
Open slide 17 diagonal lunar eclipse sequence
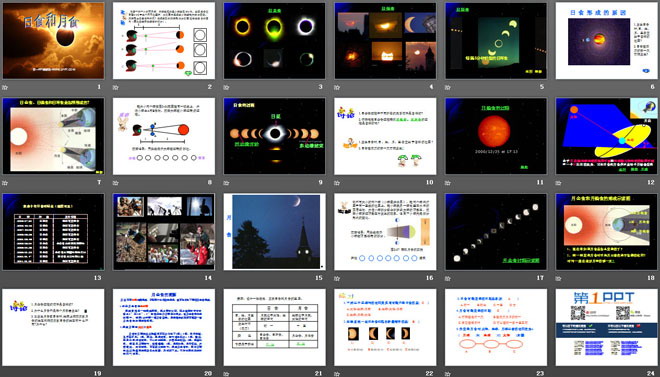[496, 232]
